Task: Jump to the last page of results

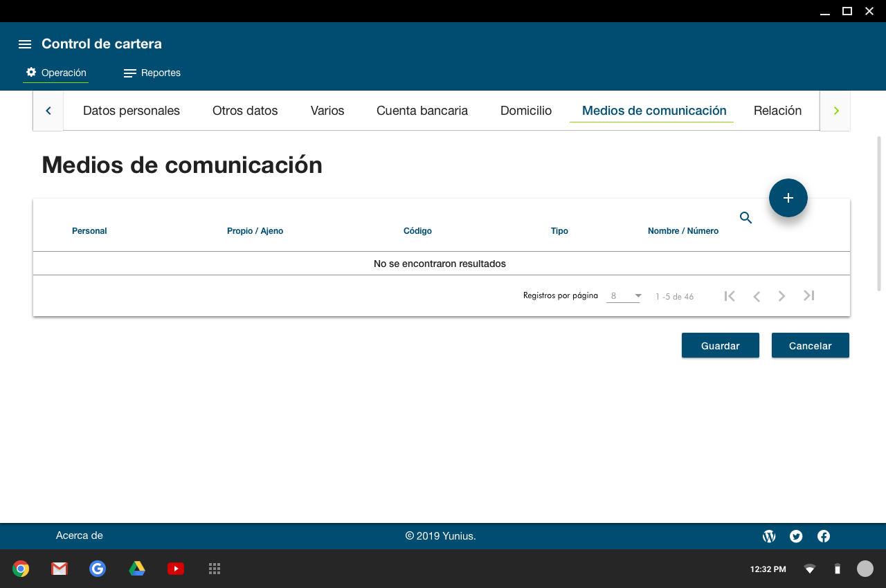Action: 808,296
